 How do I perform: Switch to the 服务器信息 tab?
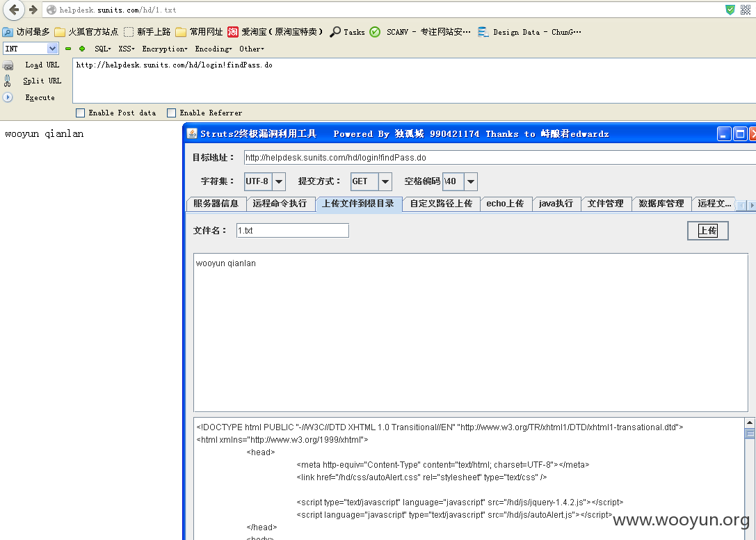[216, 204]
